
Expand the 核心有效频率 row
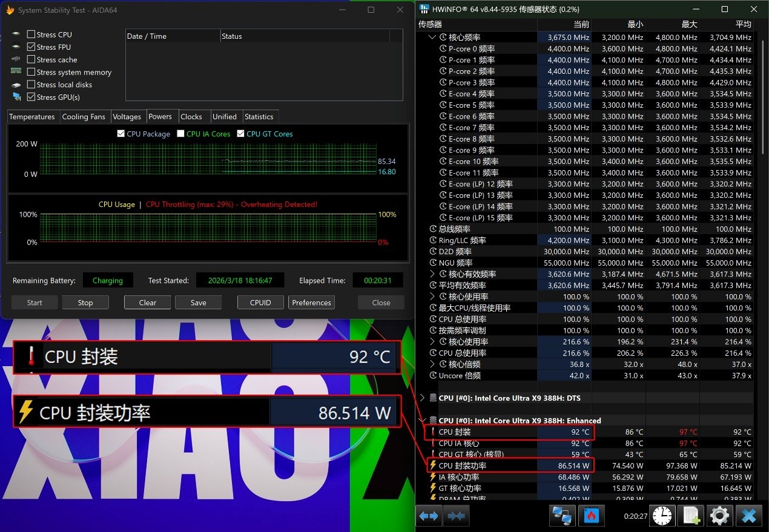pos(432,274)
